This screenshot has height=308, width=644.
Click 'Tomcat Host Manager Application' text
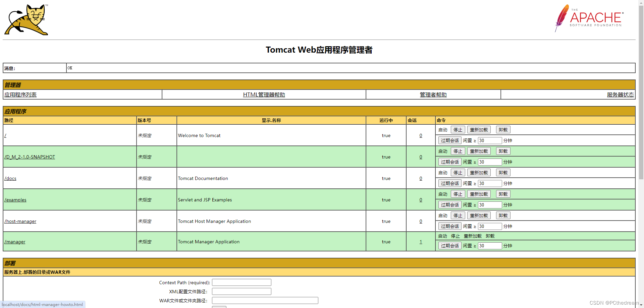[x=214, y=221]
